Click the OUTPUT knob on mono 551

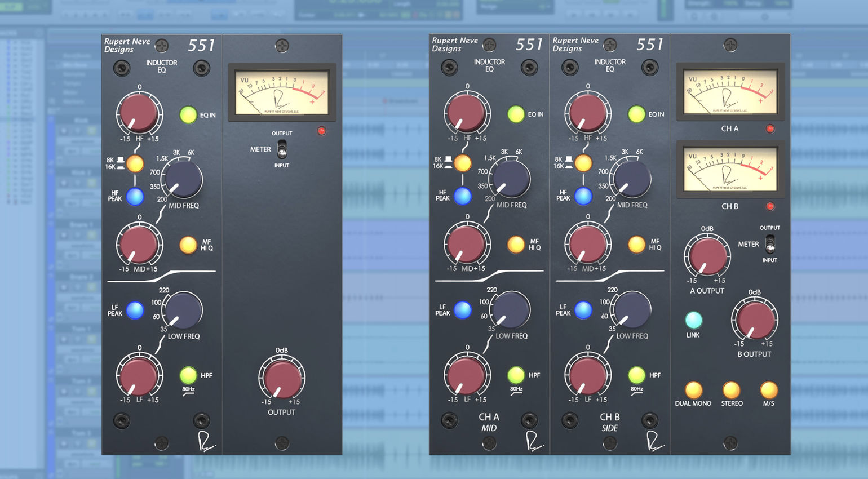282,378
